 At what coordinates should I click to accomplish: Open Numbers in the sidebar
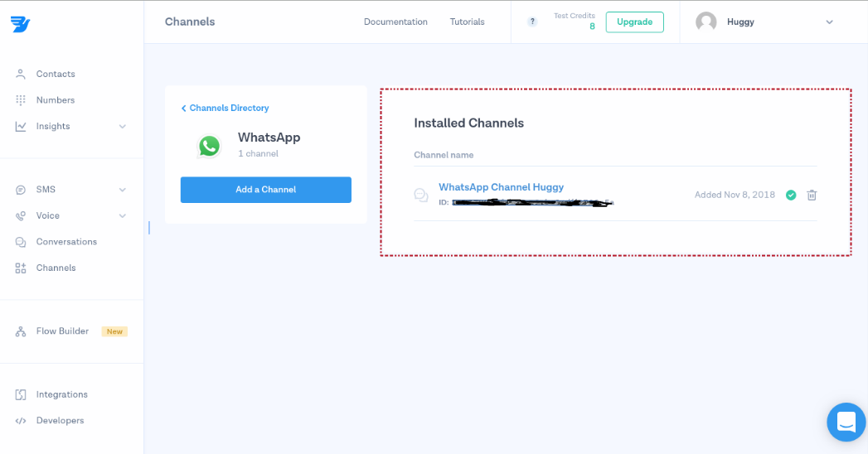(56, 100)
